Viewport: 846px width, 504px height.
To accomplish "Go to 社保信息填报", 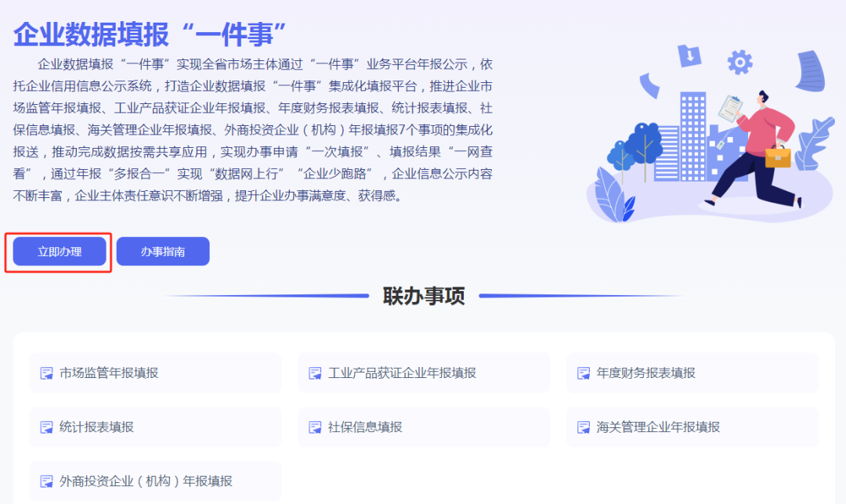I will 365,427.
